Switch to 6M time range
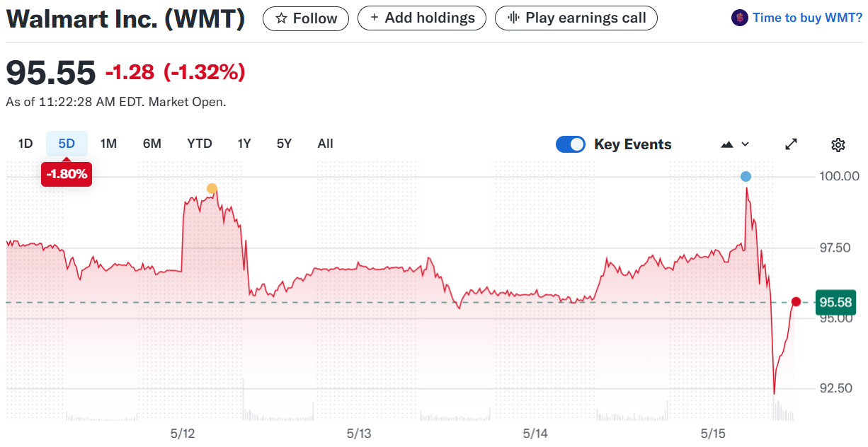Screen dimensions: 868x447 (x=152, y=144)
